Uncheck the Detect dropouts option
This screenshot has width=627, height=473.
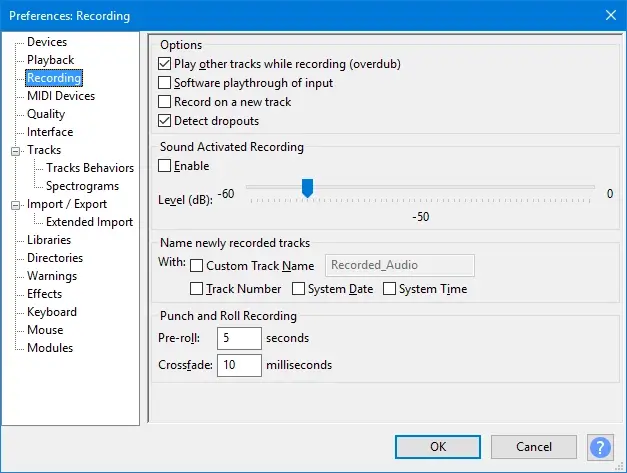(x=166, y=121)
